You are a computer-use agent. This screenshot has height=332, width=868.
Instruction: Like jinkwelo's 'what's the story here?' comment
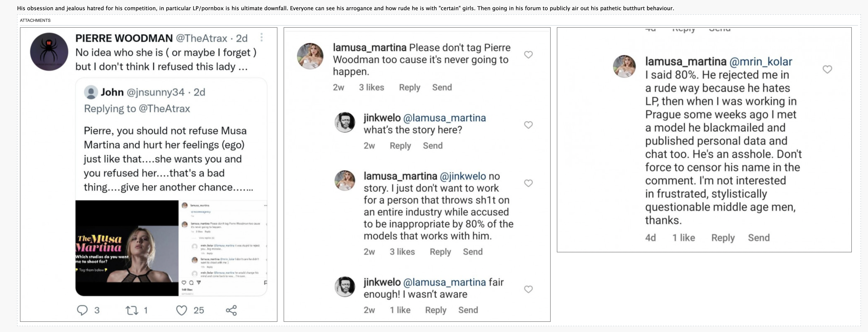pyautogui.click(x=528, y=125)
